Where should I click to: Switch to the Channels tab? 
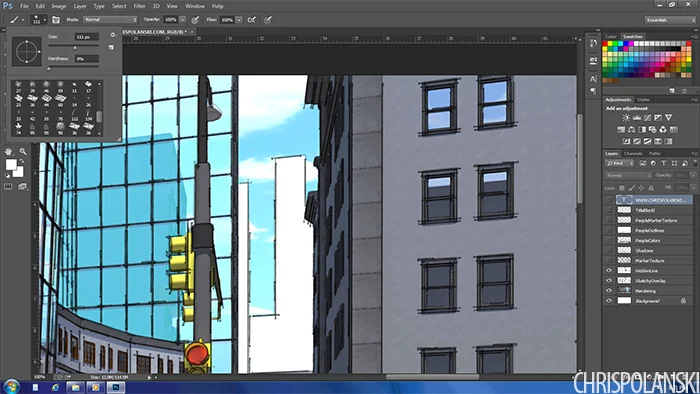pos(633,153)
